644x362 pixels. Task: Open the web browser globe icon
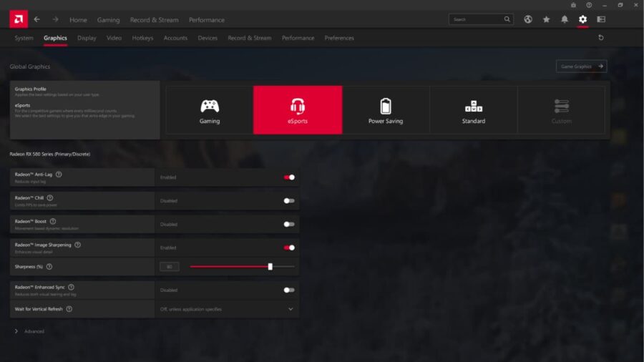click(x=528, y=19)
